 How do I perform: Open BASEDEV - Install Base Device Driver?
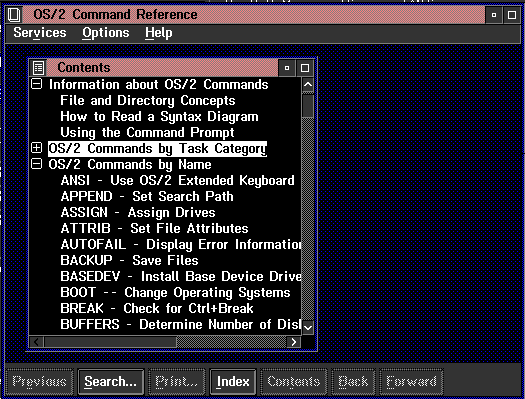[181, 276]
